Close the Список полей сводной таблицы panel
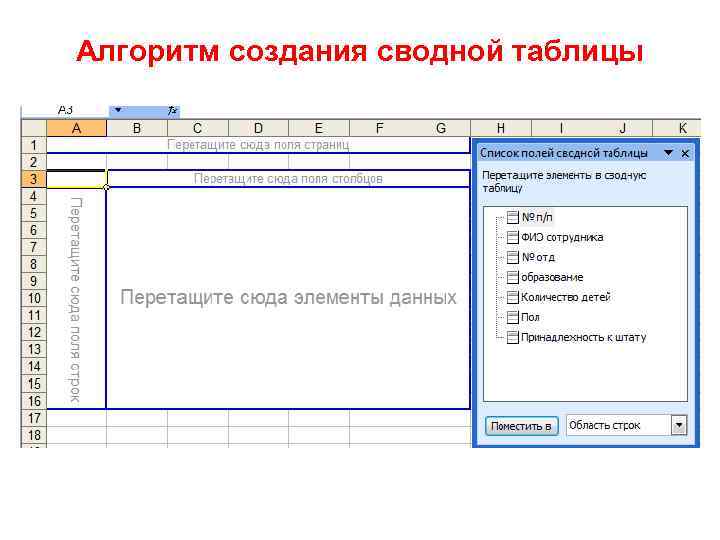 click(685, 153)
